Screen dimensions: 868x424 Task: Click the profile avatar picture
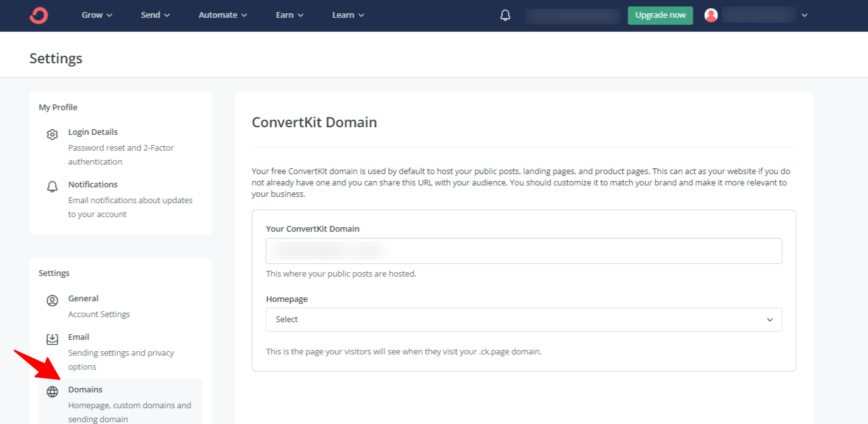click(710, 15)
